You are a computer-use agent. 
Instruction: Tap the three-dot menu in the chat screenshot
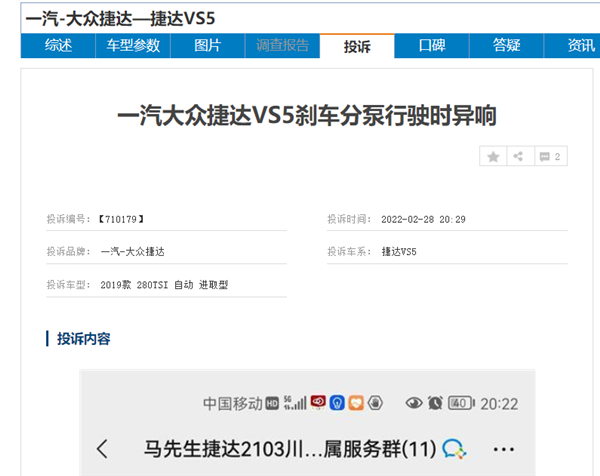(504, 449)
